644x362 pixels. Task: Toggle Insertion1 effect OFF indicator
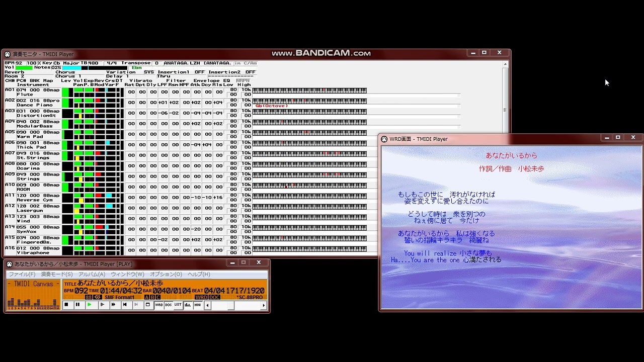coord(200,72)
